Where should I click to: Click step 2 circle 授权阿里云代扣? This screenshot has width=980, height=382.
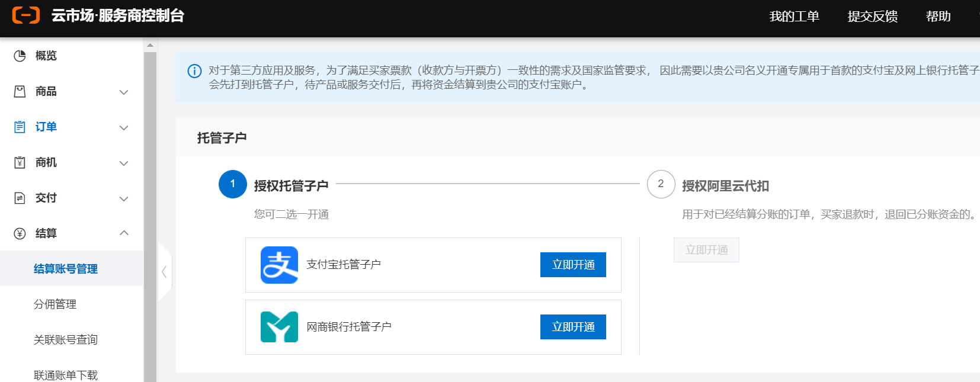661,184
